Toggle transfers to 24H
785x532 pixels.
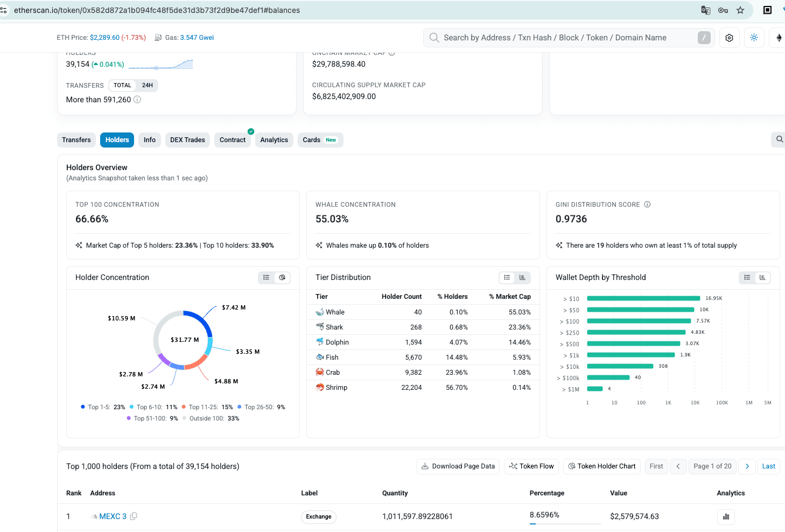click(147, 85)
